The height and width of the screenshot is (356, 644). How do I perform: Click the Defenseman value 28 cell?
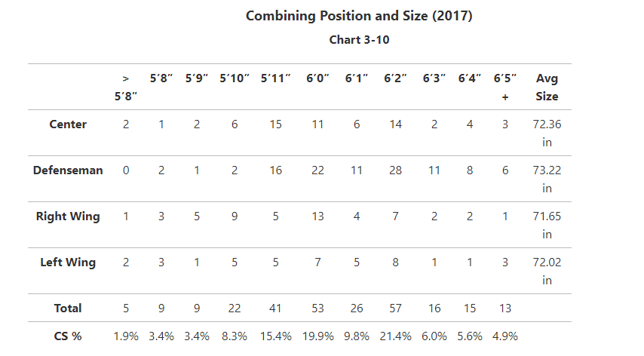(x=396, y=170)
